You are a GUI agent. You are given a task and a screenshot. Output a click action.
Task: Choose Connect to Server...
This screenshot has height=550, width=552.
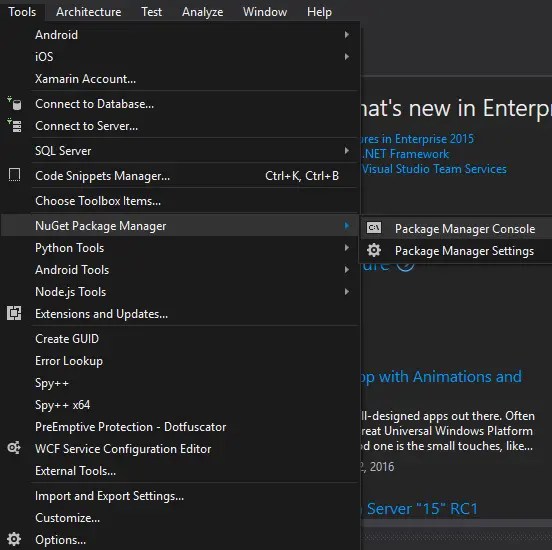[x=180, y=126]
